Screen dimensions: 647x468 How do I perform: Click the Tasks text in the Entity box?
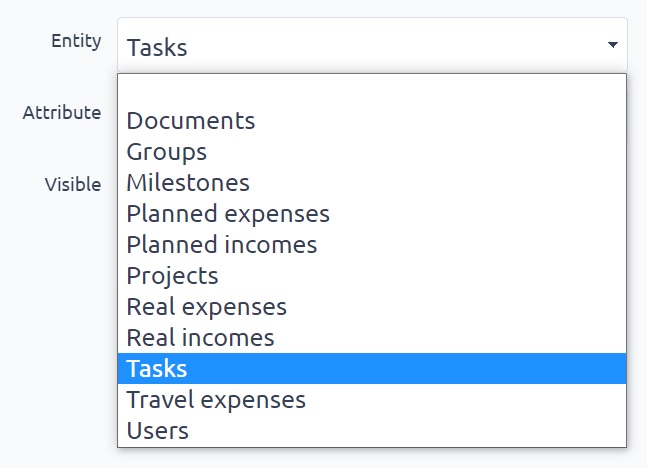pos(157,47)
